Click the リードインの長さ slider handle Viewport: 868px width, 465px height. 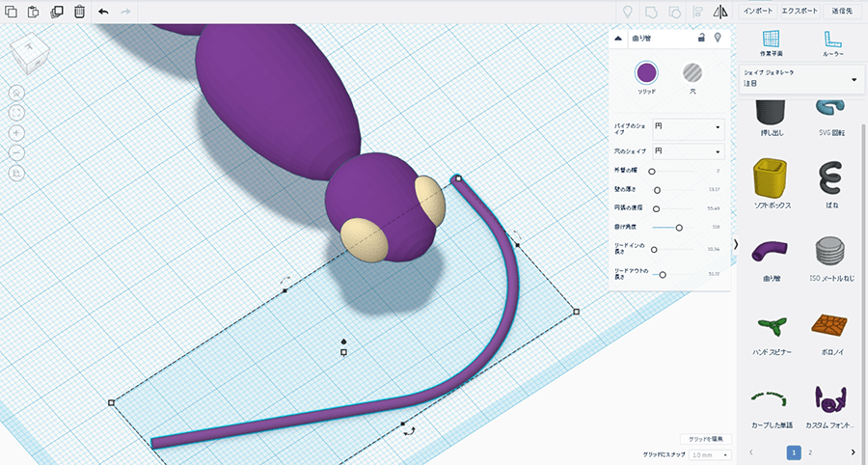coord(654,250)
